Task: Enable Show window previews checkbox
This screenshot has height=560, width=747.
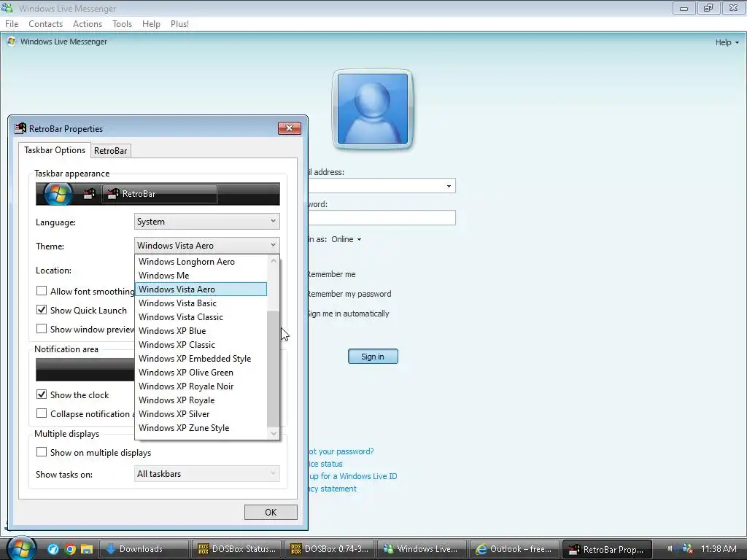Action: pos(42,329)
